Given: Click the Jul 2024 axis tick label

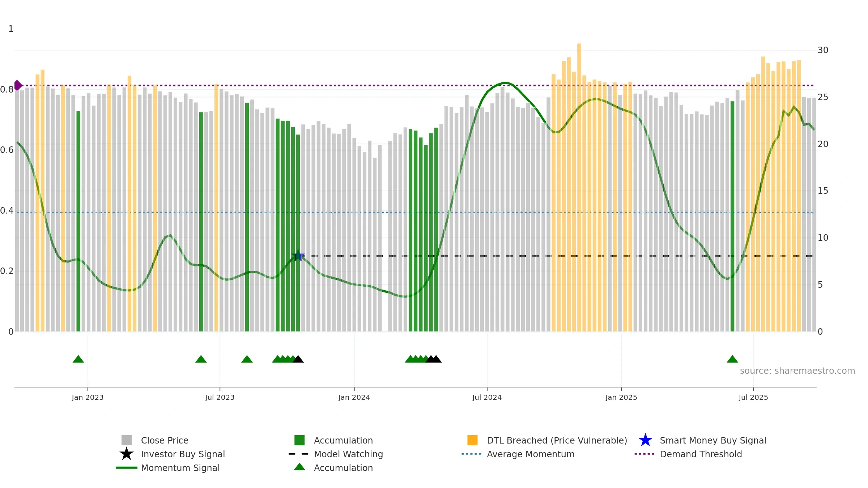Looking at the screenshot, I should (x=487, y=398).
